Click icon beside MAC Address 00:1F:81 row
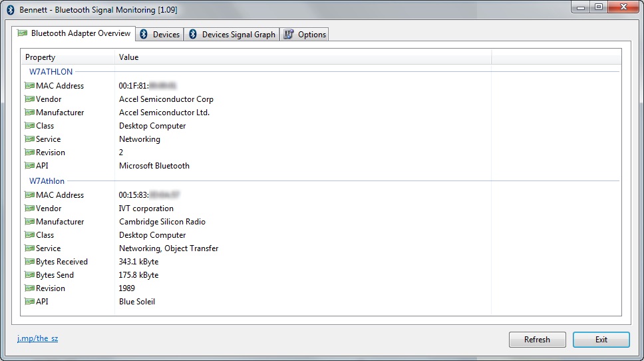This screenshot has height=361, width=644. [29, 85]
